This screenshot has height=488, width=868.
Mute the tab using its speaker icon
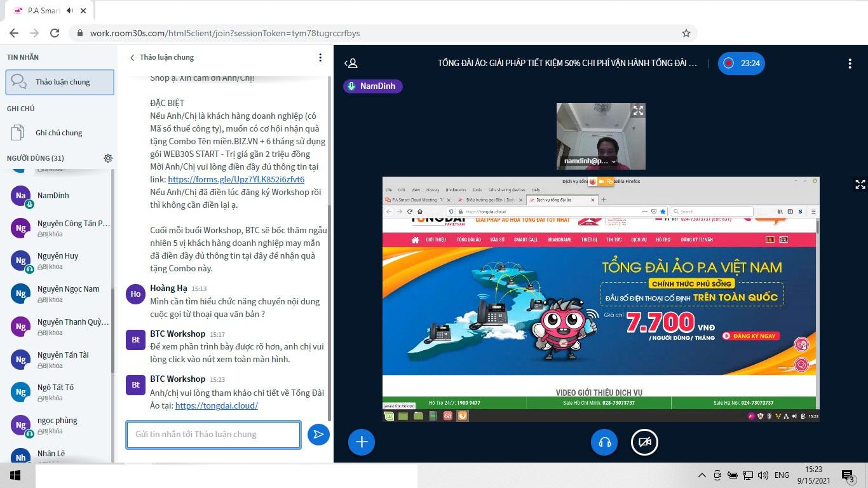(69, 11)
